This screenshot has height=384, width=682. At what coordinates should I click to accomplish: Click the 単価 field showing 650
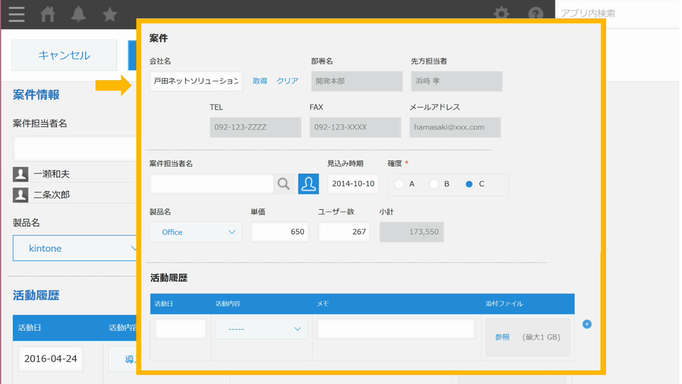tap(280, 232)
